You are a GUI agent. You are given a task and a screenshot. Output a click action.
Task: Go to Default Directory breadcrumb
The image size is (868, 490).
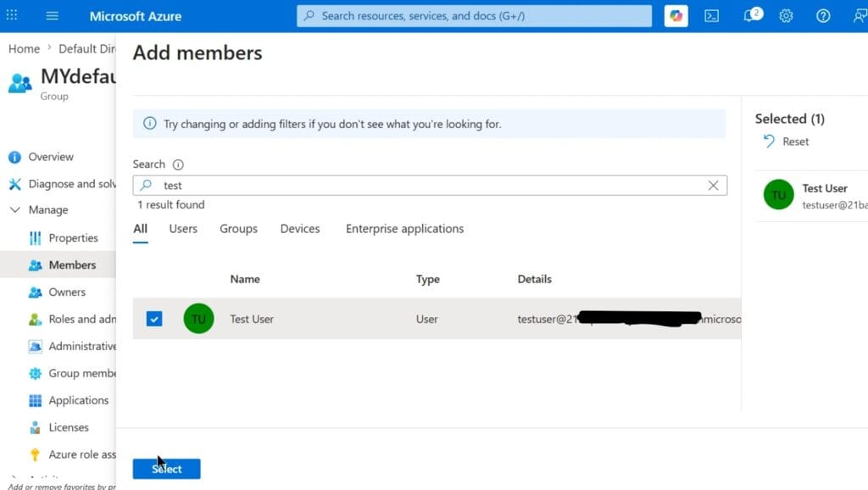click(87, 48)
